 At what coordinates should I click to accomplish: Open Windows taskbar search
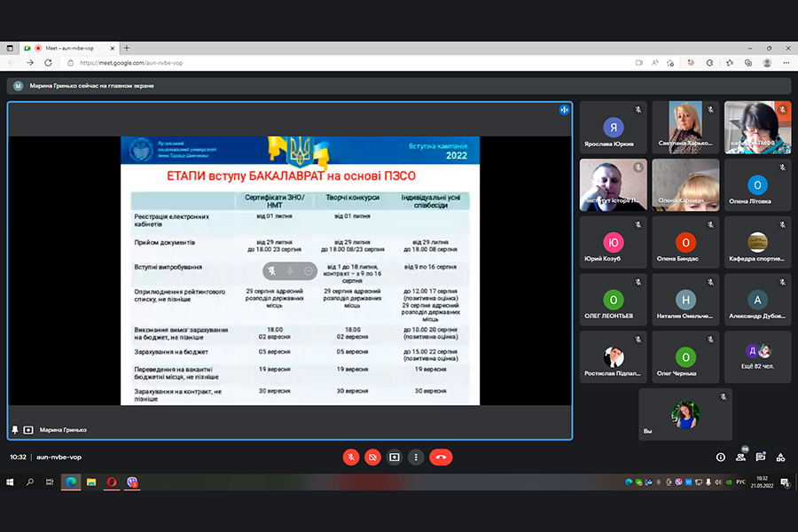tap(30, 482)
